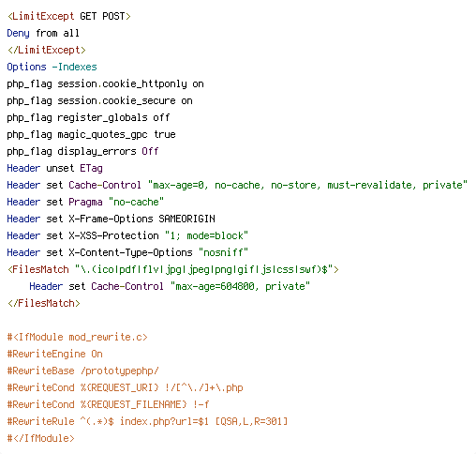476x454 pixels.
Task: Click the opening LimitExcept GET POST tag
Action: pos(69,16)
